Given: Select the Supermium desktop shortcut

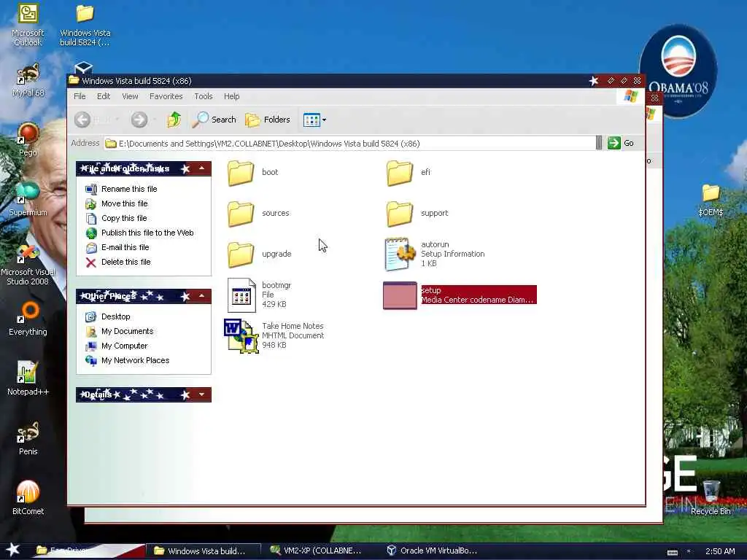Looking at the screenshot, I should click(x=28, y=199).
